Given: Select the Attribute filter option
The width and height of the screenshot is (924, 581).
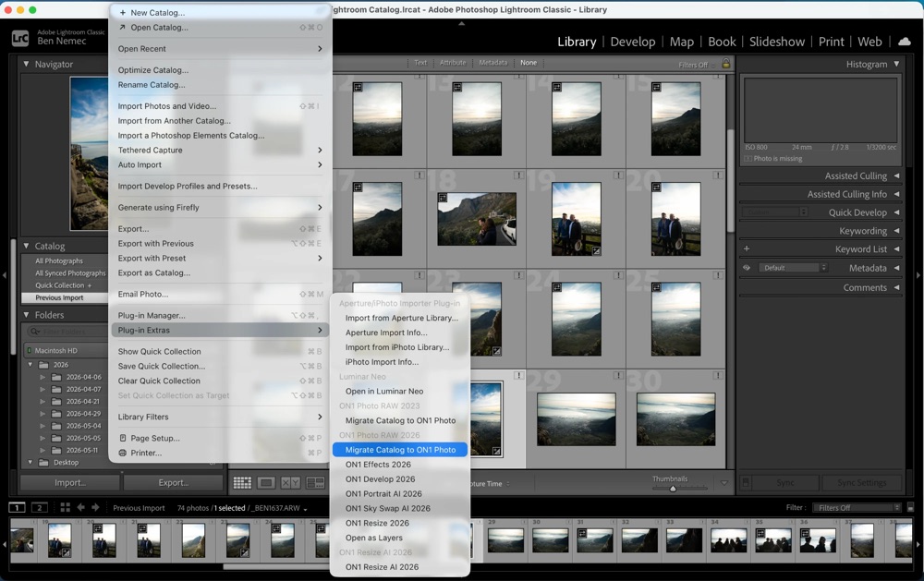Looking at the screenshot, I should point(453,63).
